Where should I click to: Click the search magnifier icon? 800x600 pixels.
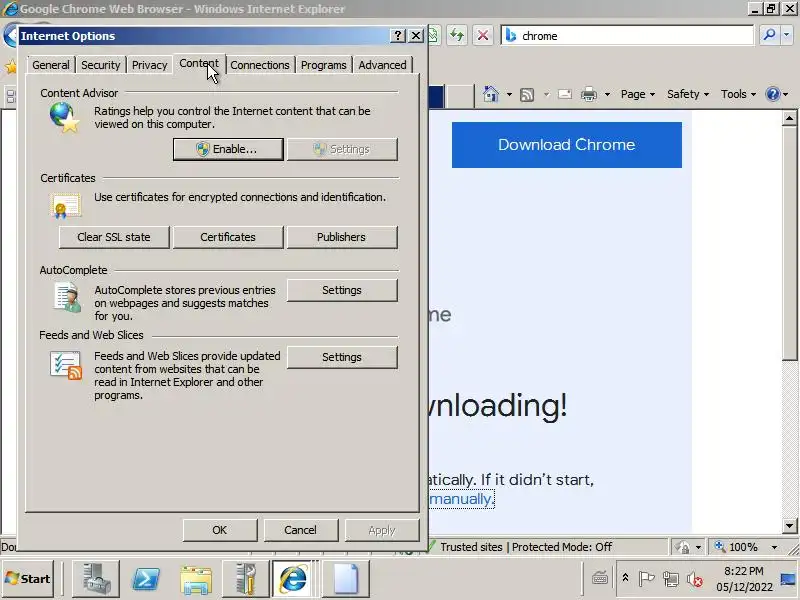click(769, 35)
